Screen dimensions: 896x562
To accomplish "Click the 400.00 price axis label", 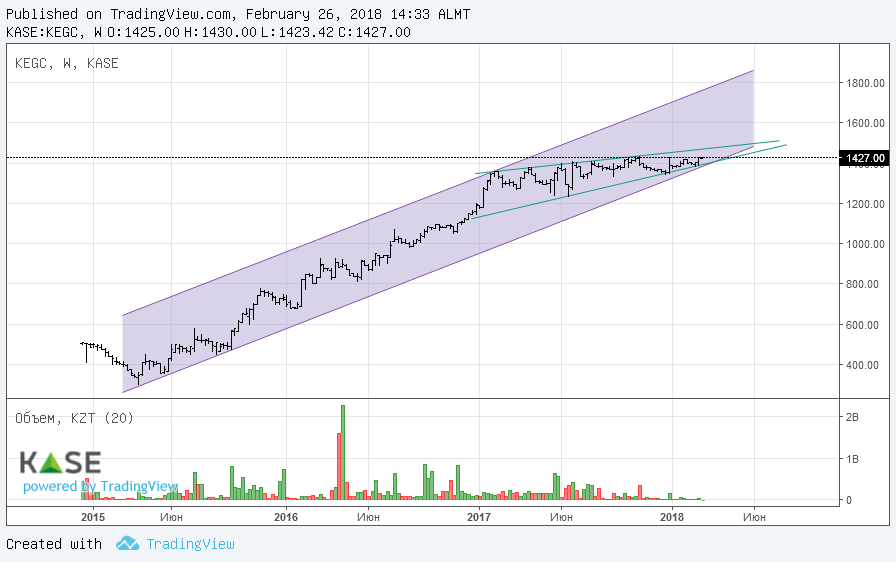I will (x=862, y=365).
